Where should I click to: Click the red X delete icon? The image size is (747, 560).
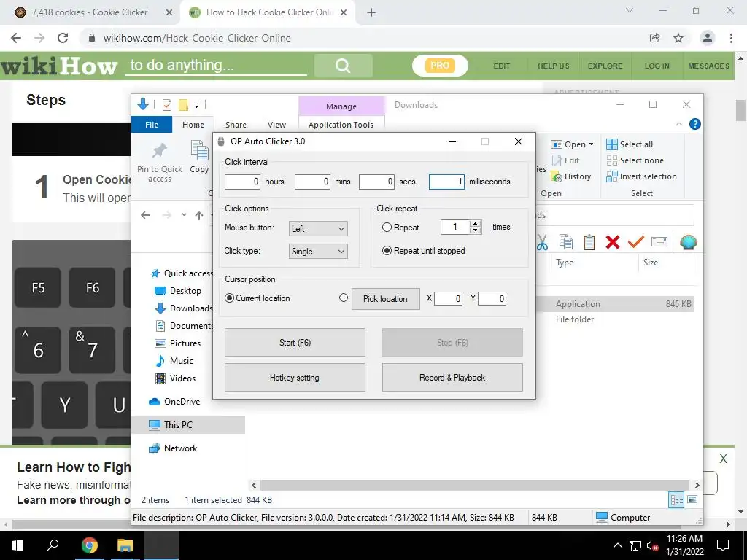coord(613,242)
